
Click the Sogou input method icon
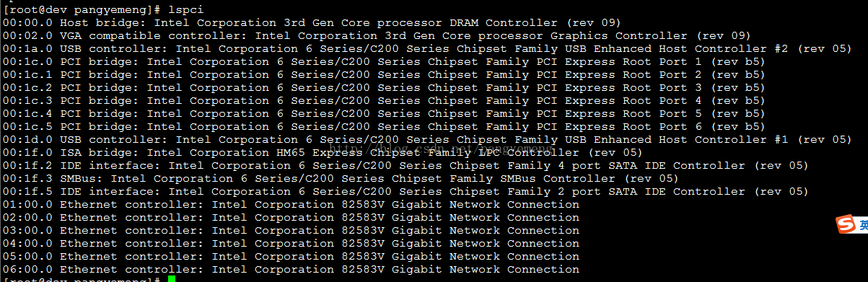(845, 224)
